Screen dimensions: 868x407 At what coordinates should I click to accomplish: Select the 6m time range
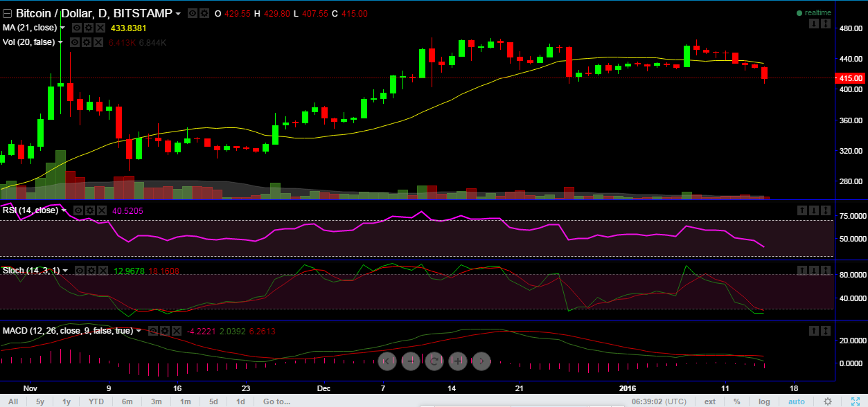[x=127, y=401]
